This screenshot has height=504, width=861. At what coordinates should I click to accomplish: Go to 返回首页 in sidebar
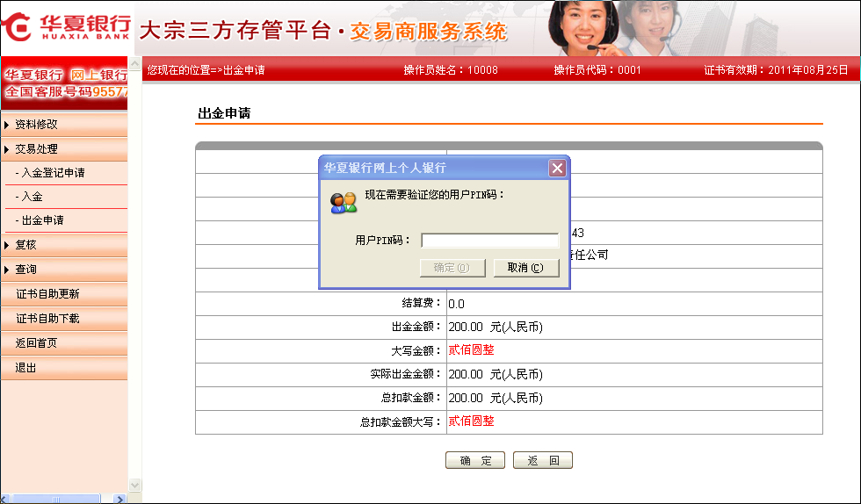(x=36, y=343)
